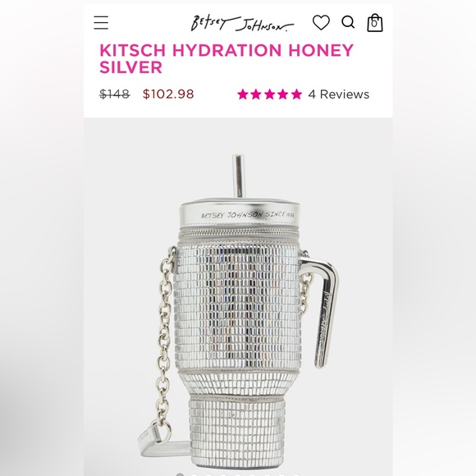Tap the wishlist heart icon
The image size is (476, 476).
tap(321, 22)
